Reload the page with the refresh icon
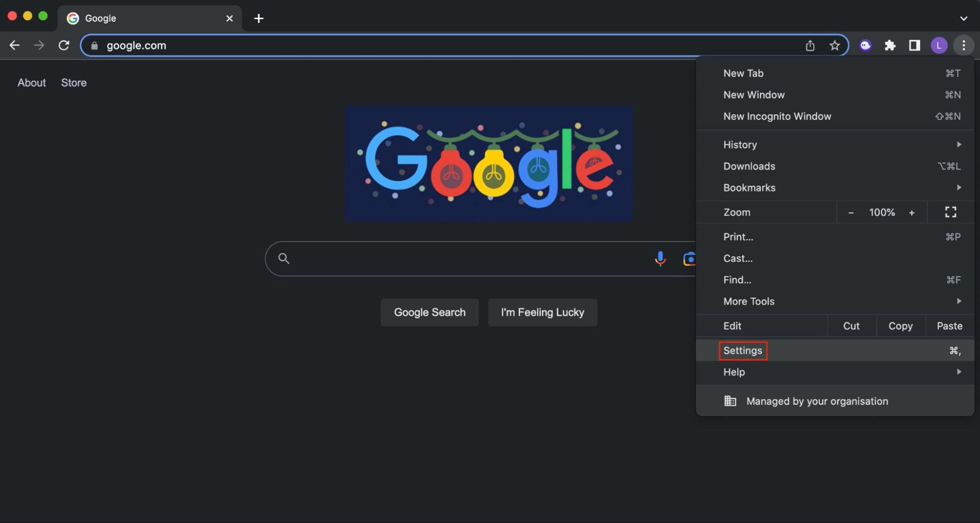980x523 pixels. (64, 45)
